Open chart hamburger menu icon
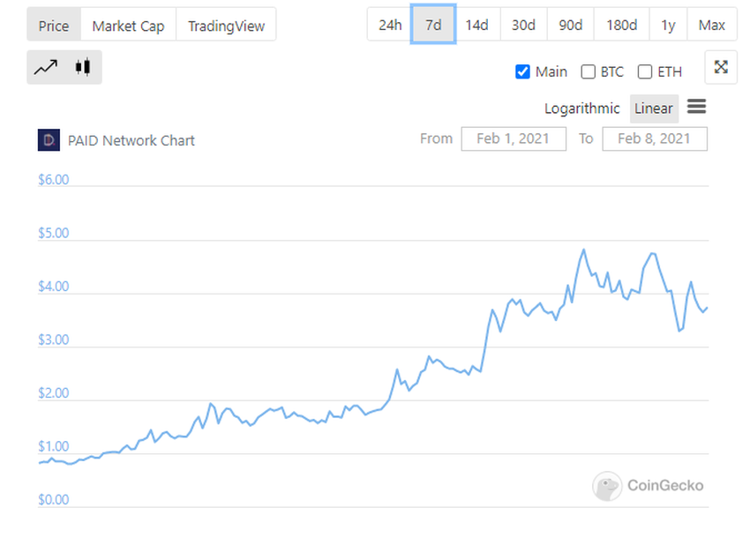 coord(696,106)
